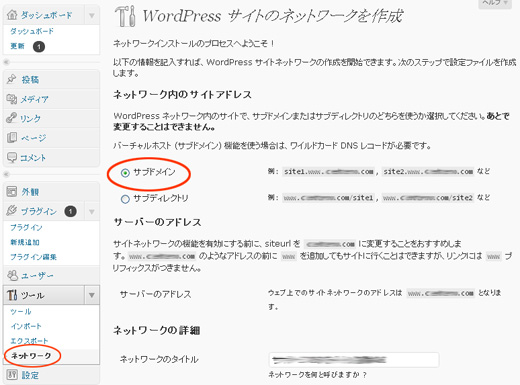The height and width of the screenshot is (385, 520).
Task: Click the Media icon in sidebar
Action: click(x=12, y=99)
